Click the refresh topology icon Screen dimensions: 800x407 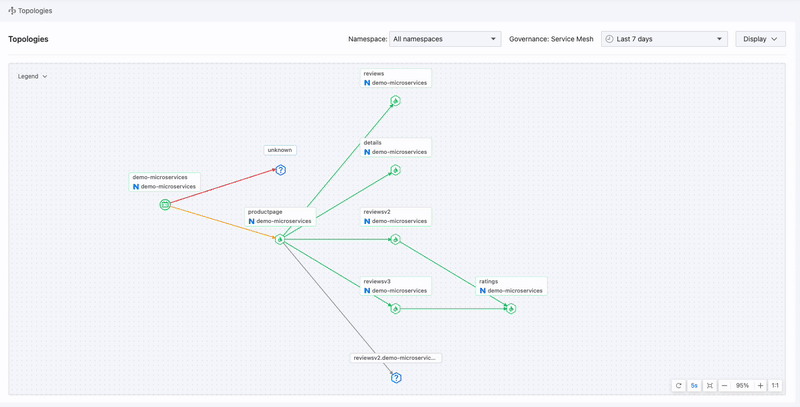coord(679,386)
